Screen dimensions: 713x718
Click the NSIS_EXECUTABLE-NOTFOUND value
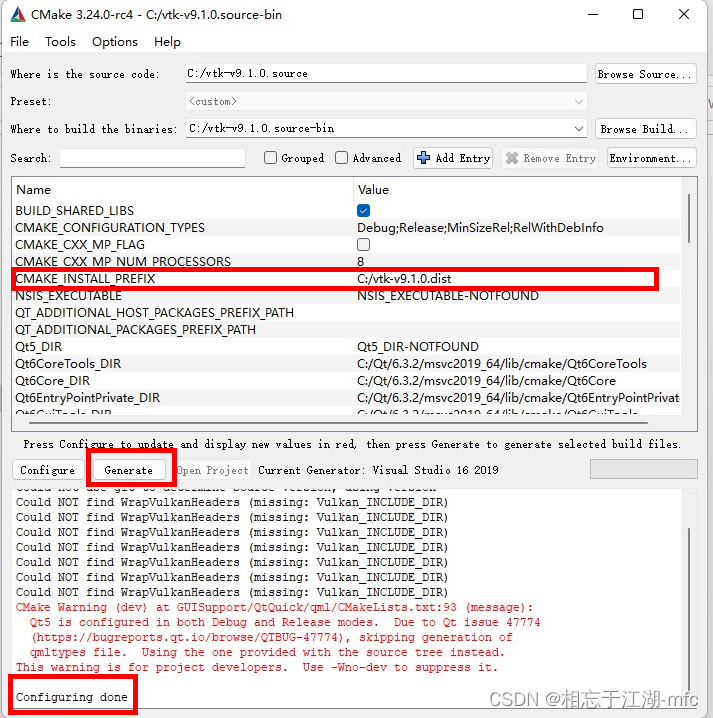click(x=448, y=295)
